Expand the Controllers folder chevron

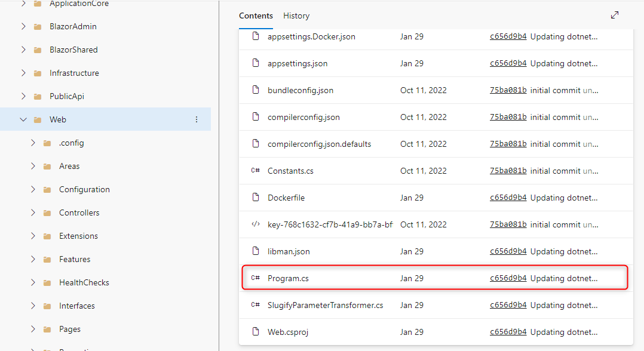tap(33, 213)
